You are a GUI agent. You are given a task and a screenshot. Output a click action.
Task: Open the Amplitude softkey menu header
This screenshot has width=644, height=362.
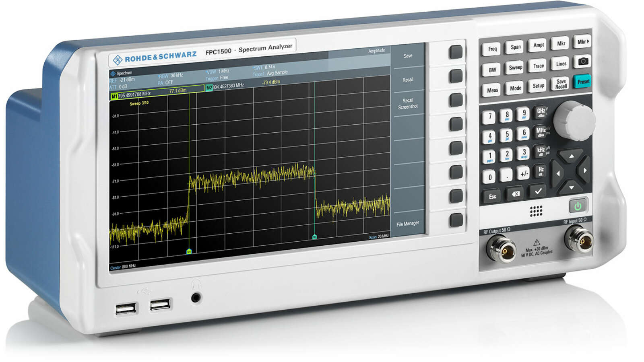click(376, 51)
